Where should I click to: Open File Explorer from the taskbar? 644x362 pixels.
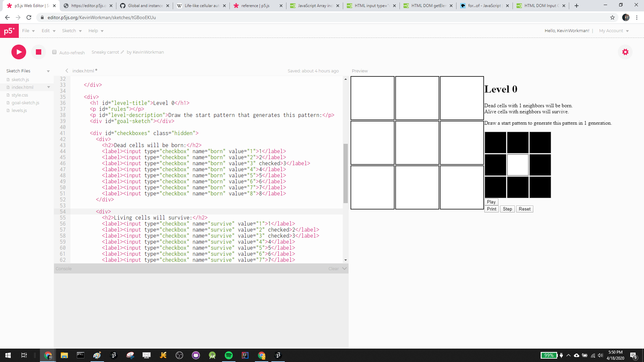click(64, 355)
